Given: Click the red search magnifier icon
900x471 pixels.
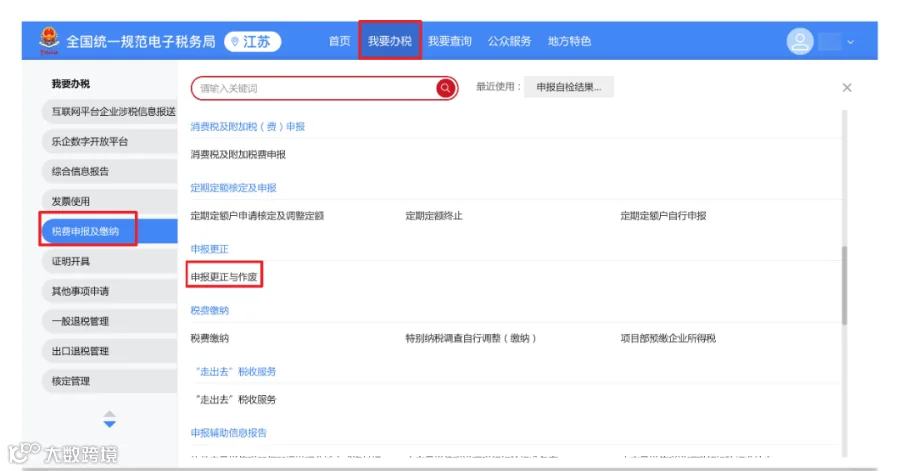Looking at the screenshot, I should pyautogui.click(x=445, y=88).
